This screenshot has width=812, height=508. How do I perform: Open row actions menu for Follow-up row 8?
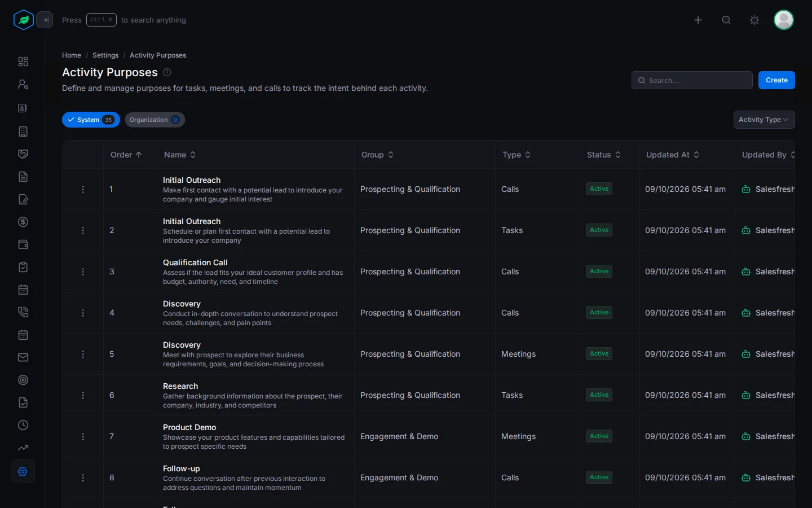(x=83, y=478)
